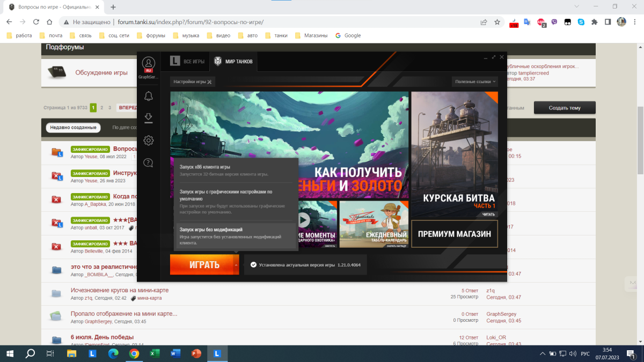Open browser extensions puzzle icon

(x=594, y=22)
